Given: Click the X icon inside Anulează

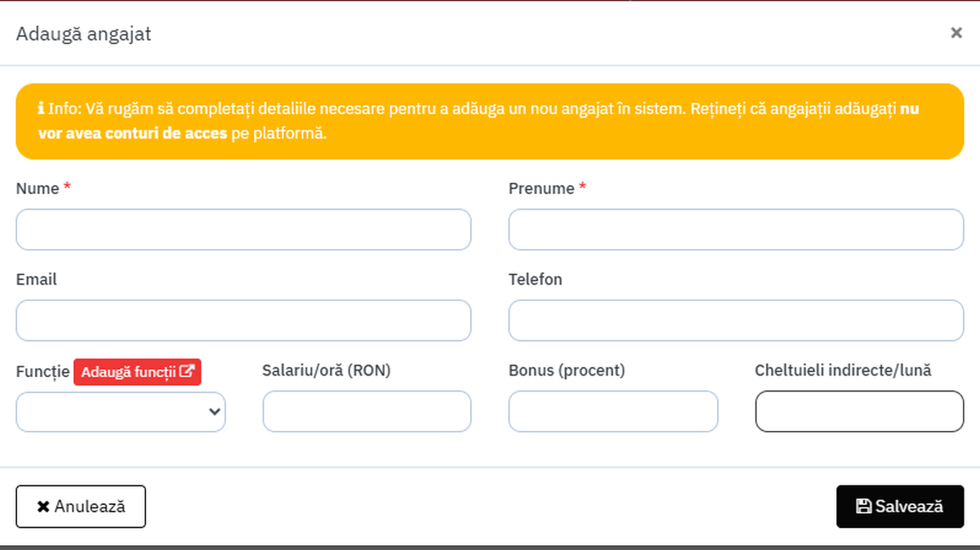Looking at the screenshot, I should pyautogui.click(x=43, y=507).
